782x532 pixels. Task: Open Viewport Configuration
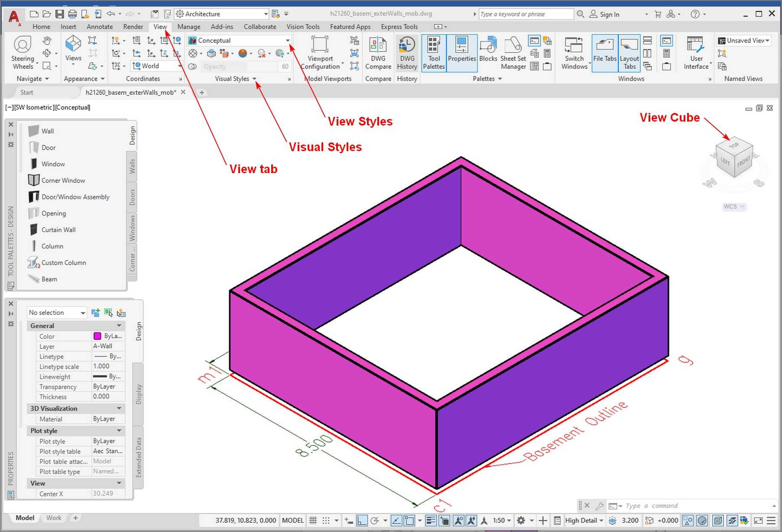pyautogui.click(x=320, y=52)
